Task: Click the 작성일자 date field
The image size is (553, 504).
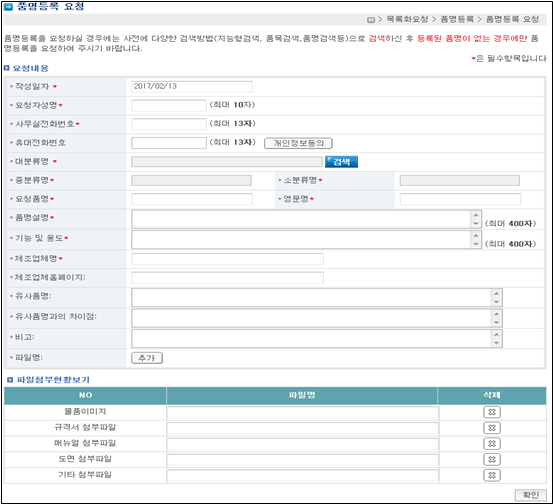Action: pos(192,86)
